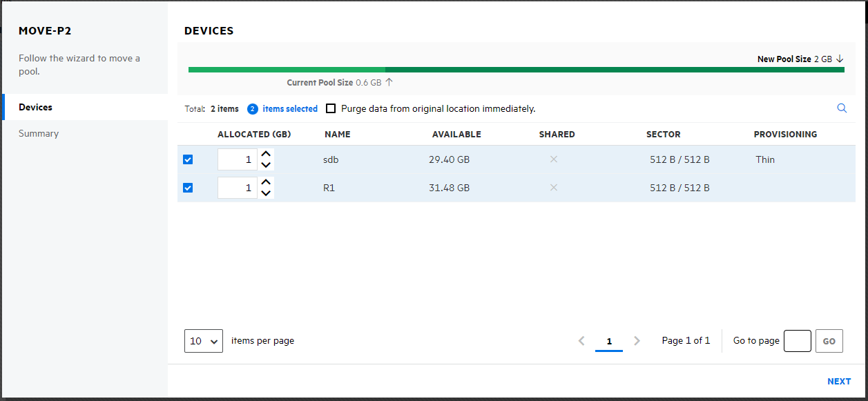Open items per page dropdown
868x401 pixels.
coord(203,341)
